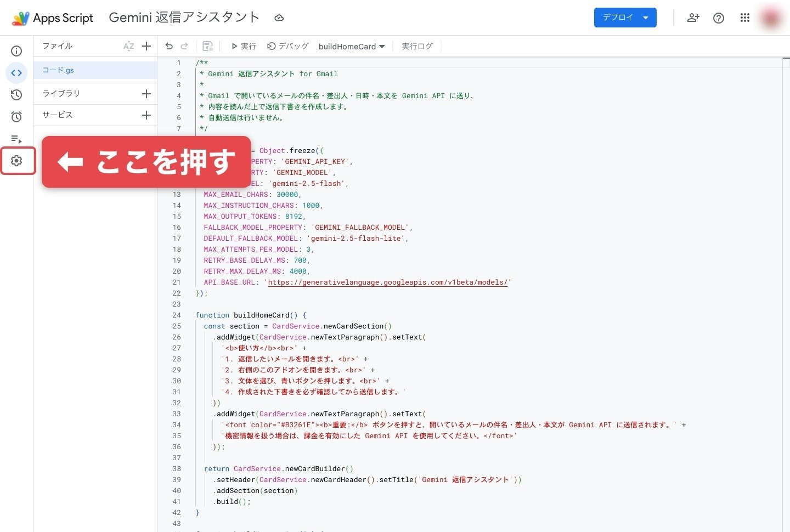Undo the last edit
This screenshot has height=532, width=790.
tap(169, 47)
